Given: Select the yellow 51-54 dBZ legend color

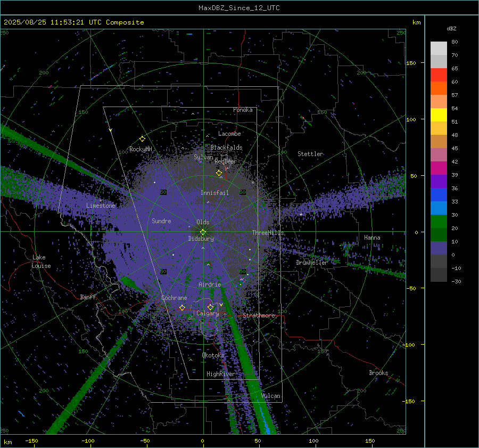Looking at the screenshot, I should coord(439,115).
